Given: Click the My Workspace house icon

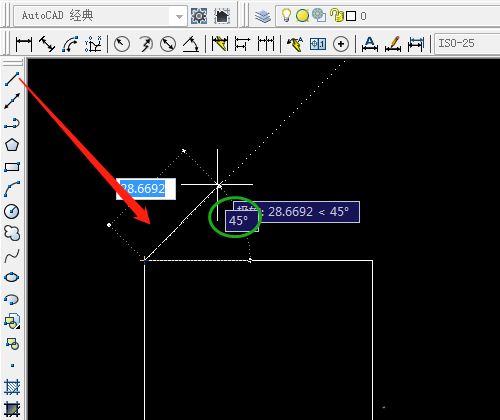Looking at the screenshot, I should click(222, 16).
